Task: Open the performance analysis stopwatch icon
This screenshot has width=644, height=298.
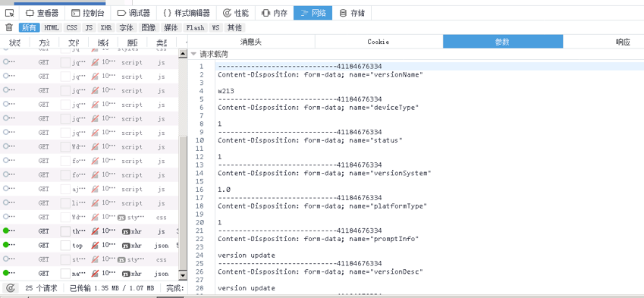Action: (12, 288)
